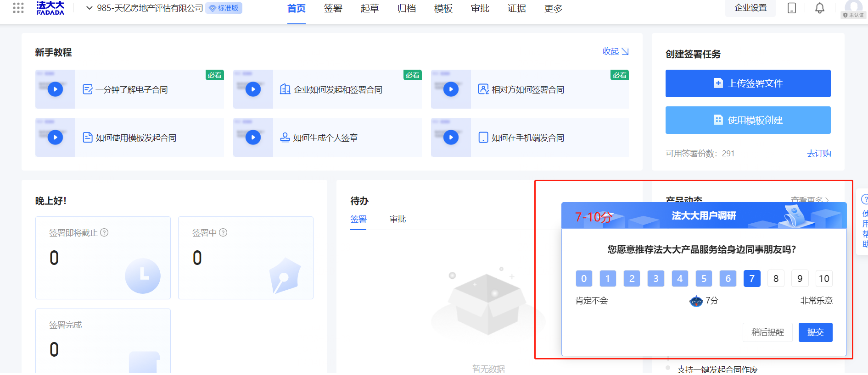Click 使用模板创建 button
Image resolution: width=868 pixels, height=375 pixels.
[x=748, y=120]
